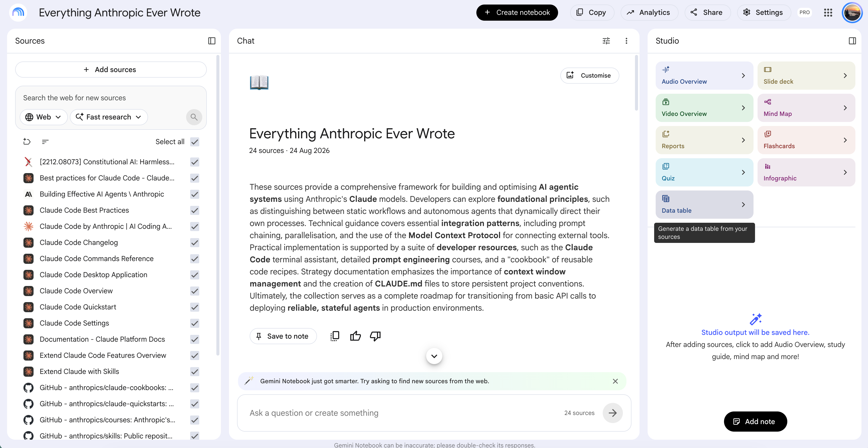Give thumbs up to the summary

[x=355, y=336]
